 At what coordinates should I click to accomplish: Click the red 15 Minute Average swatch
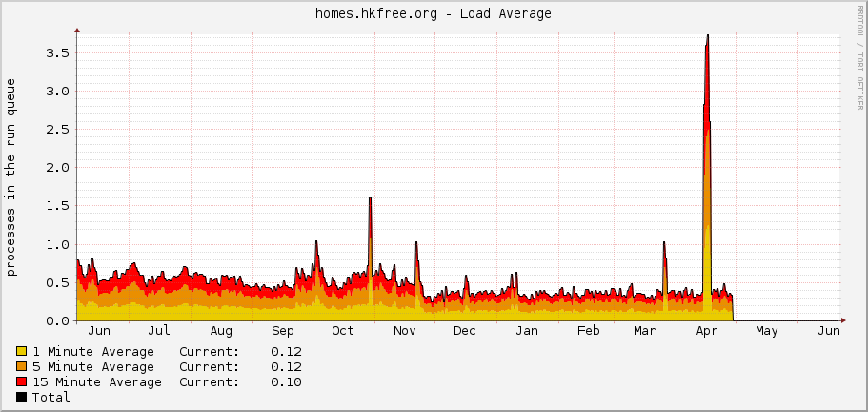tap(22, 381)
